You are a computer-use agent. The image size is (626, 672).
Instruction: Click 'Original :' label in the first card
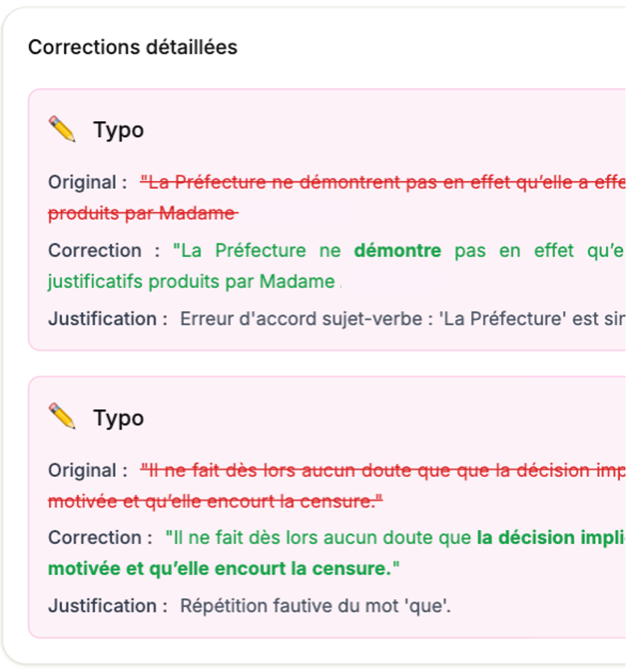coord(82,182)
